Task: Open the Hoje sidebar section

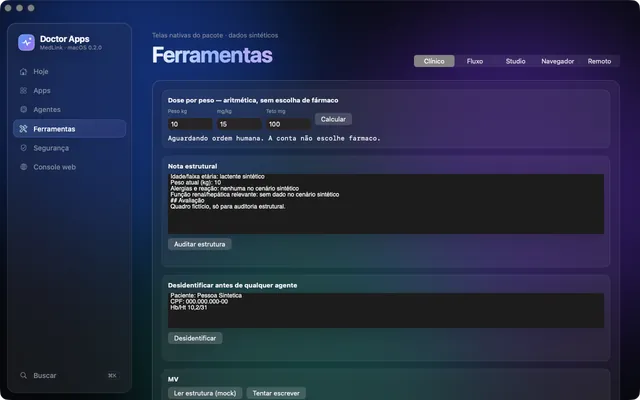Action: [69, 71]
